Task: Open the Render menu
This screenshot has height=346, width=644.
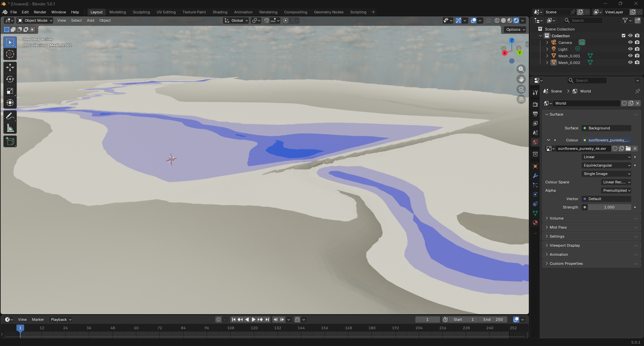Action: [x=40, y=12]
